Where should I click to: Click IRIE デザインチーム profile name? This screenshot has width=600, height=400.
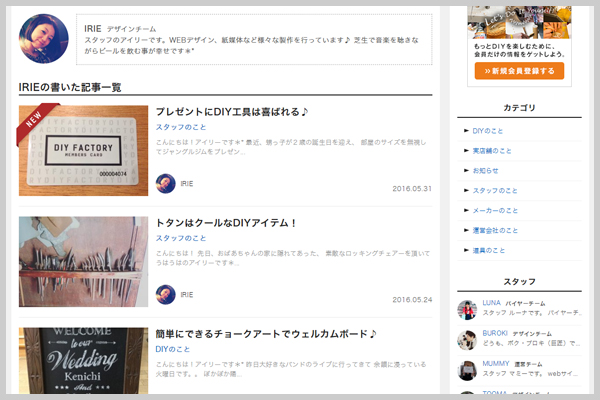tap(120, 29)
